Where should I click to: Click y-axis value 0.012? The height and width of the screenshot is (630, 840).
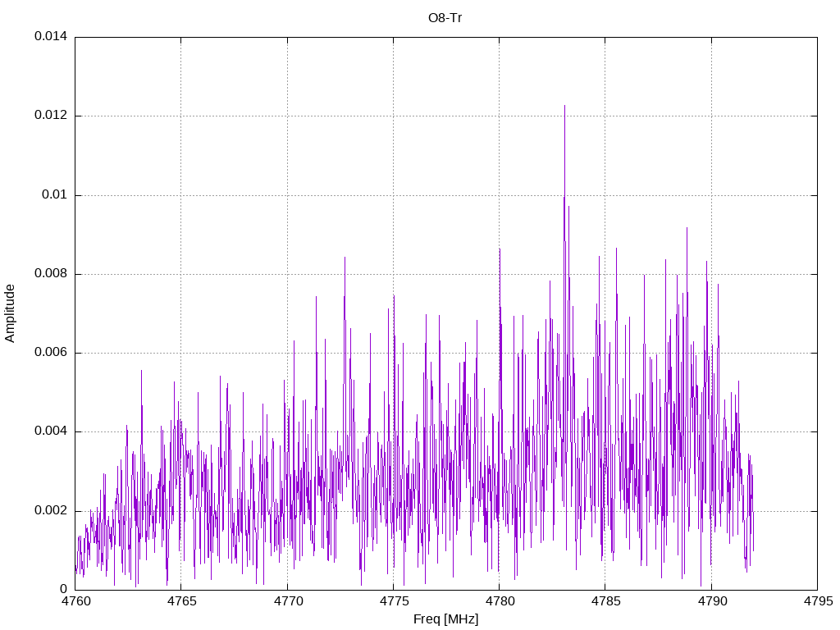(51, 115)
